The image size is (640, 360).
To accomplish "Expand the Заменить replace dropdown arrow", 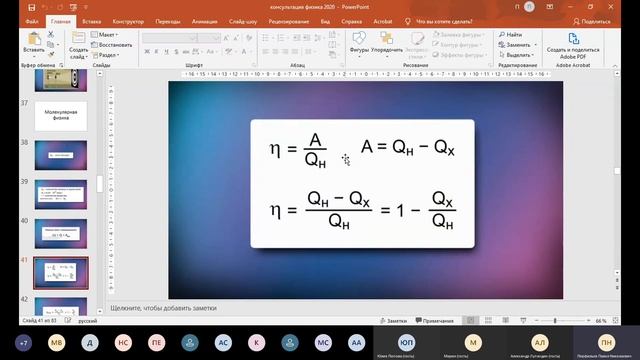I will click(x=535, y=45).
